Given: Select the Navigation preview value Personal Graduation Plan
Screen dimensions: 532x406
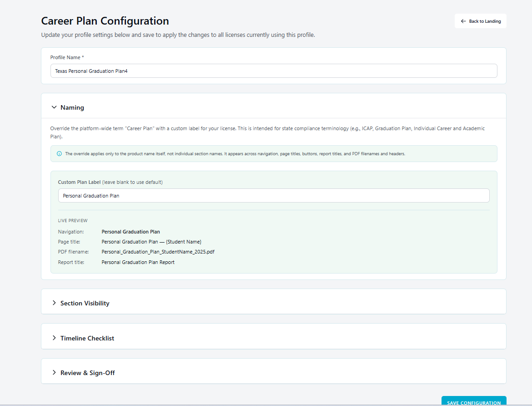Looking at the screenshot, I should [130, 232].
